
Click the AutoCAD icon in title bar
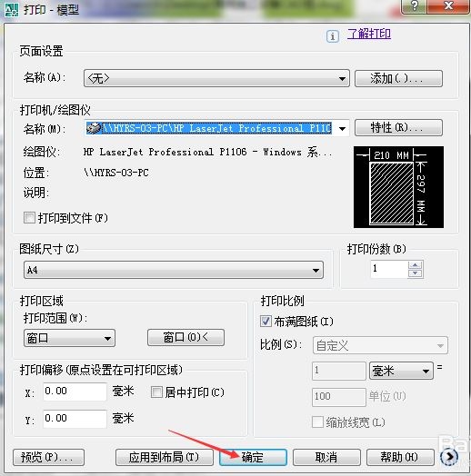12,9
